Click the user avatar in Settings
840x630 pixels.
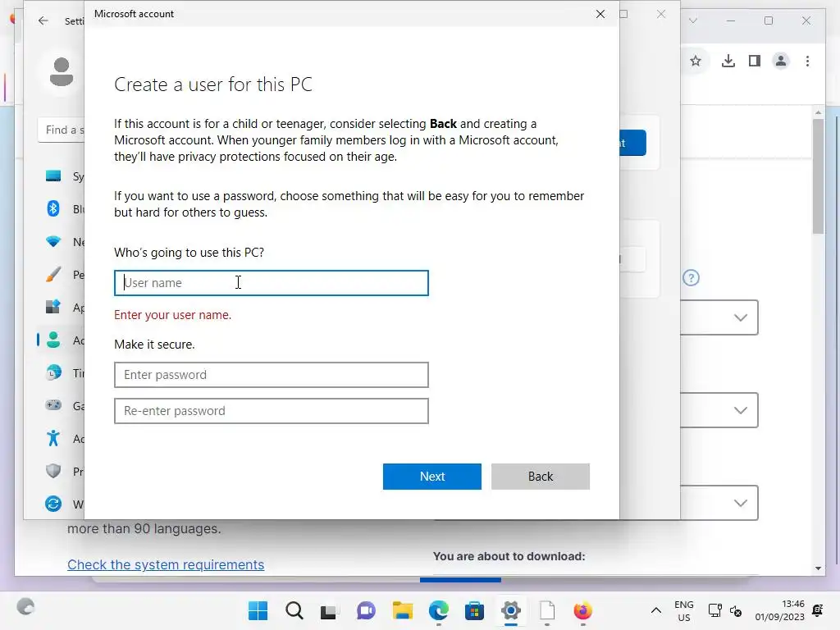[61, 72]
